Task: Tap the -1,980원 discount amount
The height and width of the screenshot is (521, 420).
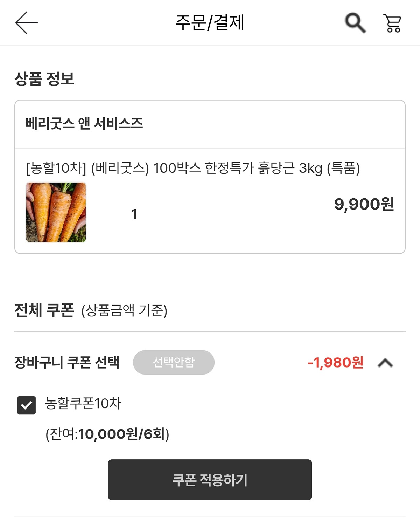Action: 335,363
